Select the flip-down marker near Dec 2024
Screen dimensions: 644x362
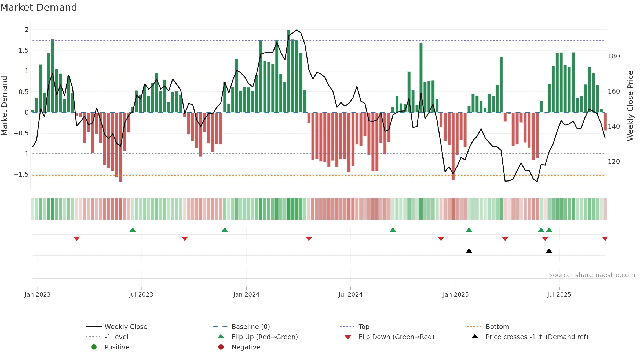[x=441, y=239]
